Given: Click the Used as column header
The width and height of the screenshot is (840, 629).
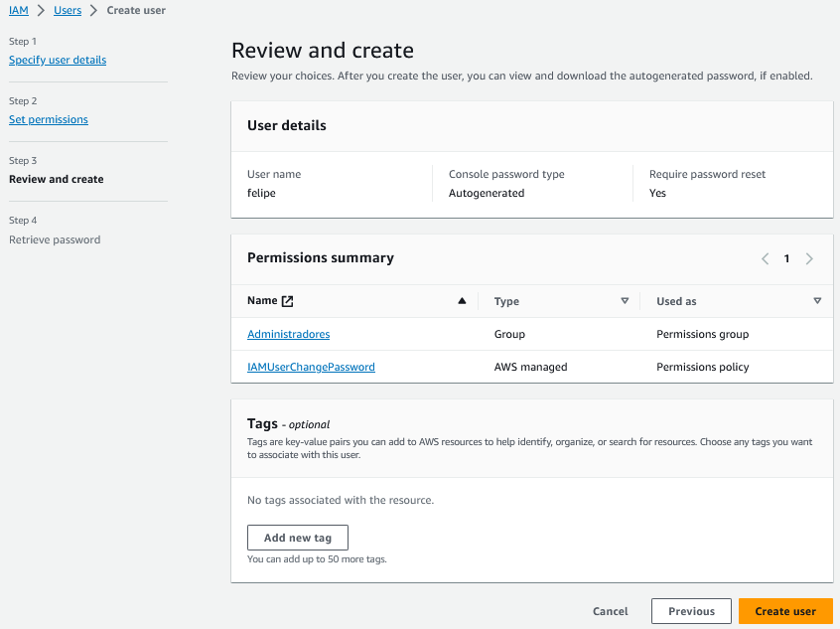Looking at the screenshot, I should coord(676,301).
